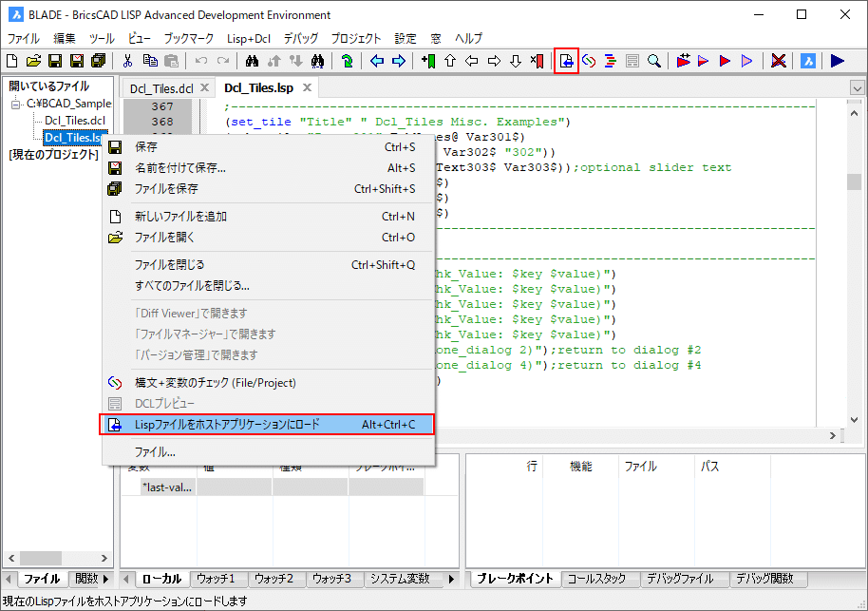The height and width of the screenshot is (611, 868).
Task: Click the Cut scissors toolbar icon
Action: point(128,61)
